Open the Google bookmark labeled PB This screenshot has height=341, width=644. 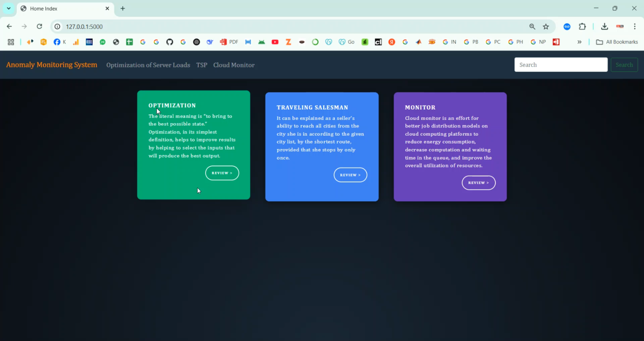(471, 42)
